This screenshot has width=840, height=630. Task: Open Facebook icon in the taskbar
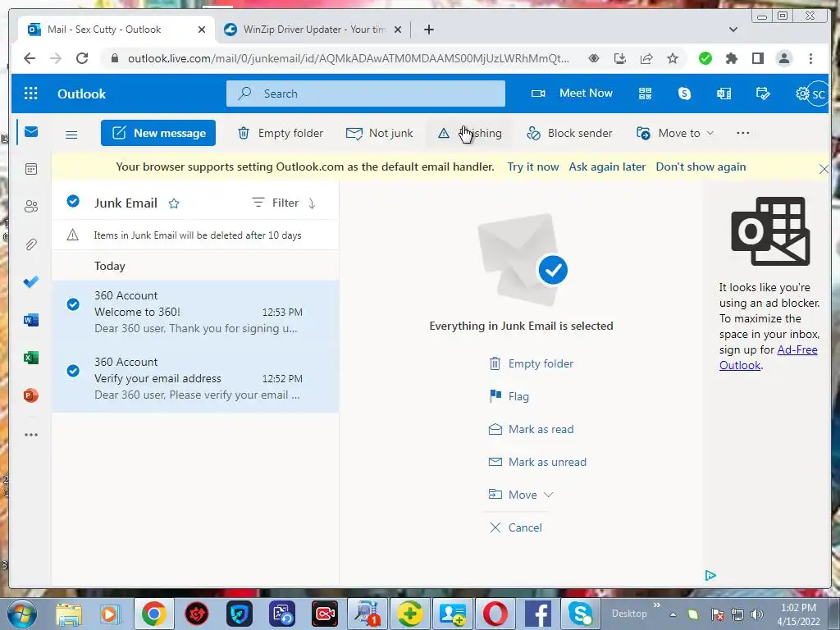[538, 614]
